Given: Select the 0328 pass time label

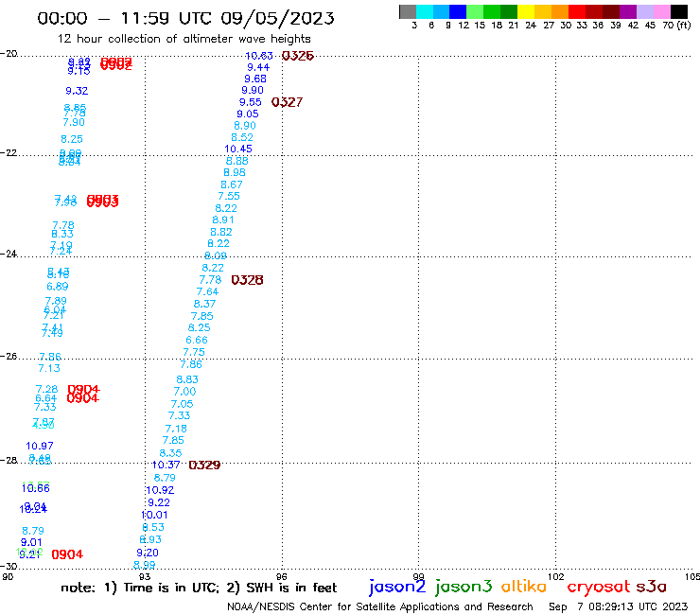Looking at the screenshot, I should (247, 280).
